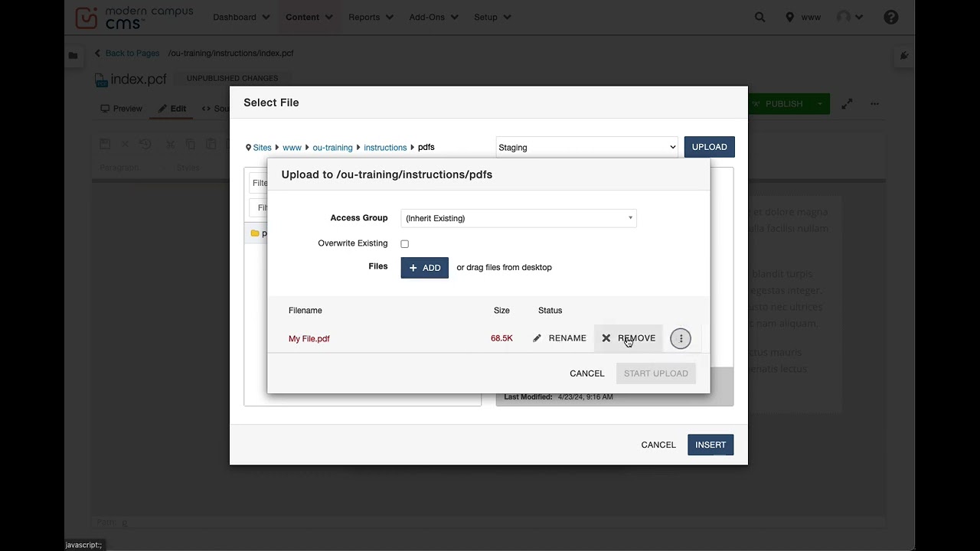
Task: Switch to the Preview tab
Action: 122,109
